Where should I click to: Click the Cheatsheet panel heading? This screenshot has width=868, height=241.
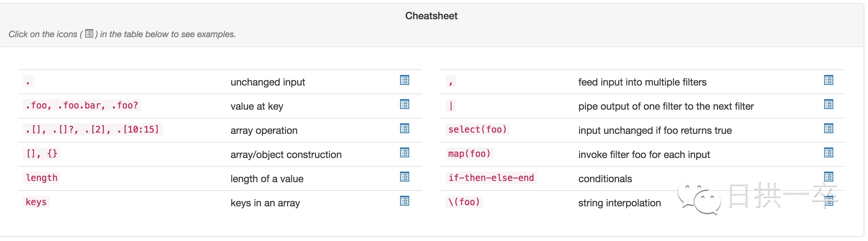click(431, 16)
